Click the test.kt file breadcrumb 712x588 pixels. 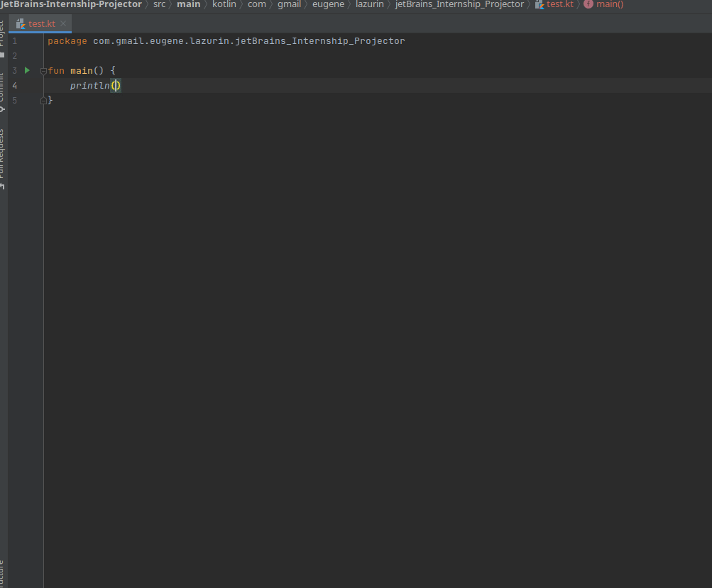(x=554, y=4)
